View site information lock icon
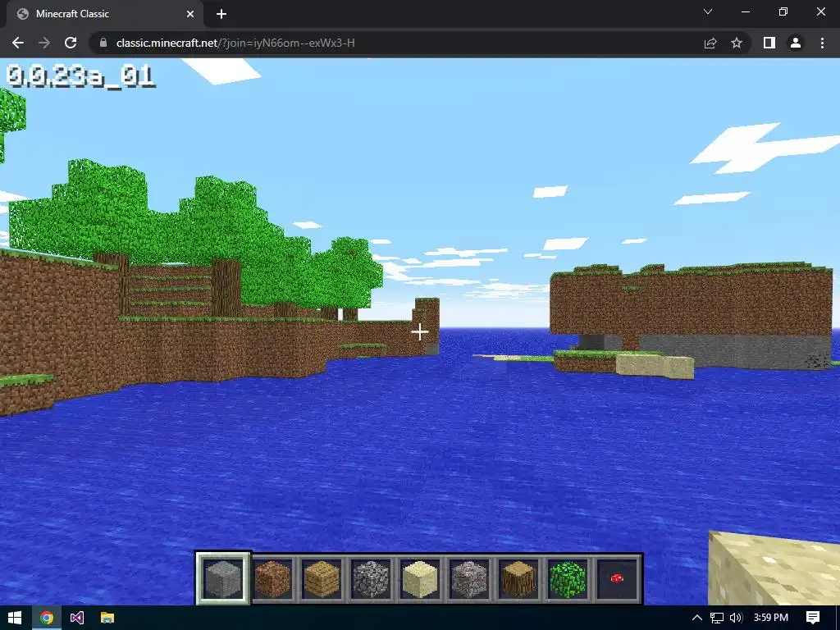Image resolution: width=840 pixels, height=630 pixels. click(x=103, y=43)
